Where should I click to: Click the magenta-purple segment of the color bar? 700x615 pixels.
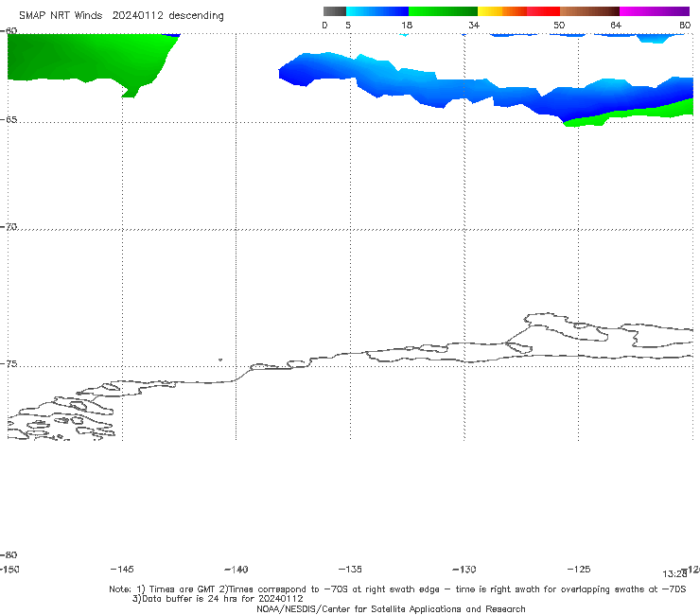[655, 11]
